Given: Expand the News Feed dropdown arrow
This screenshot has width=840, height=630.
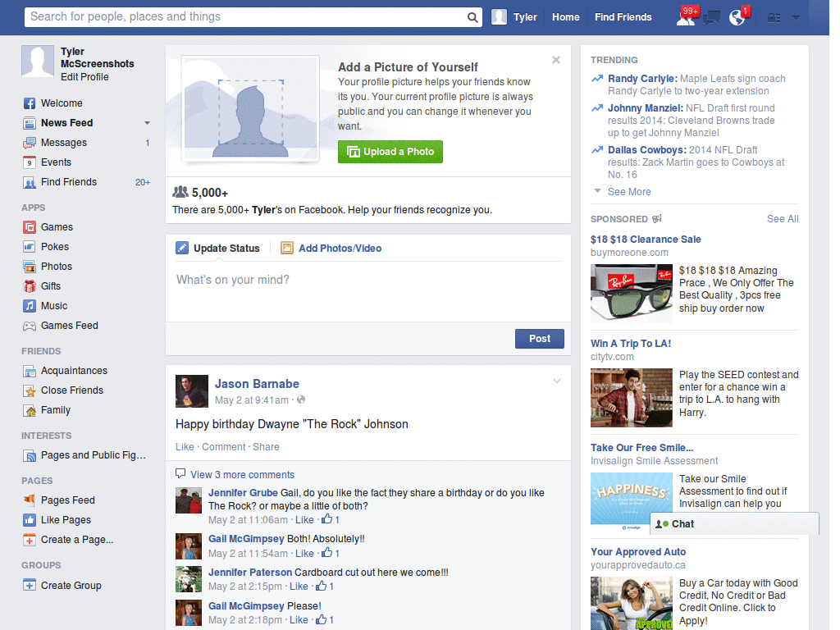Looking at the screenshot, I should click(146, 123).
